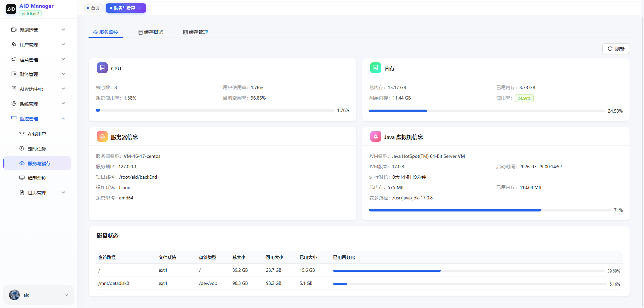Switch to the 缓存概览 tab
Screen dimensions: 644x308
pos(151,32)
